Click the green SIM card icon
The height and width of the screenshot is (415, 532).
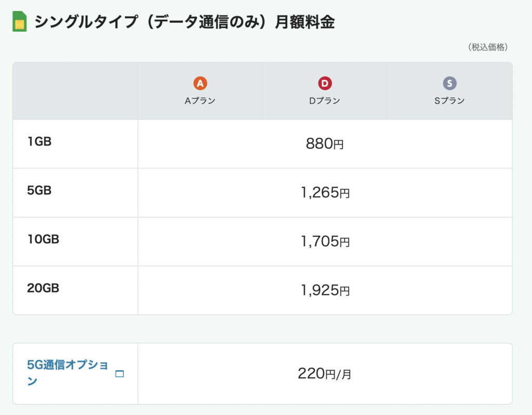pyautogui.click(x=19, y=21)
